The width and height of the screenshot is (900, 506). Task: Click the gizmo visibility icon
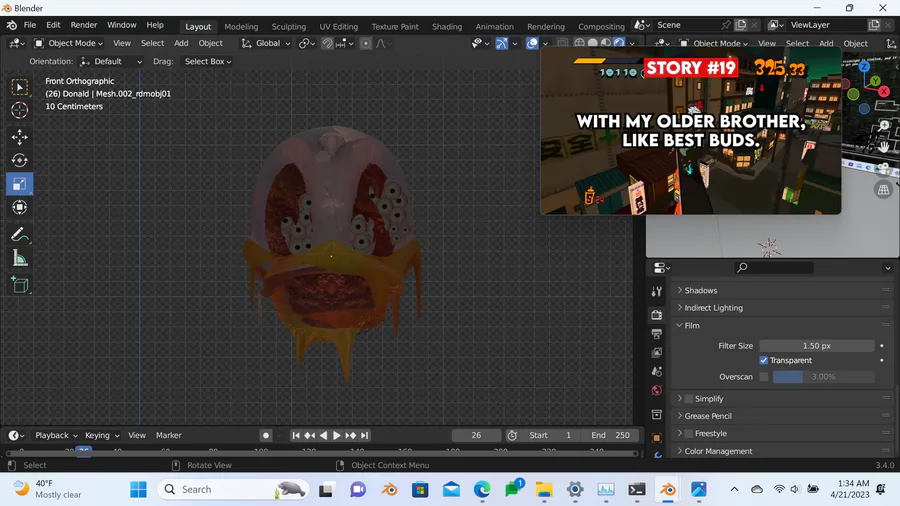tap(502, 43)
